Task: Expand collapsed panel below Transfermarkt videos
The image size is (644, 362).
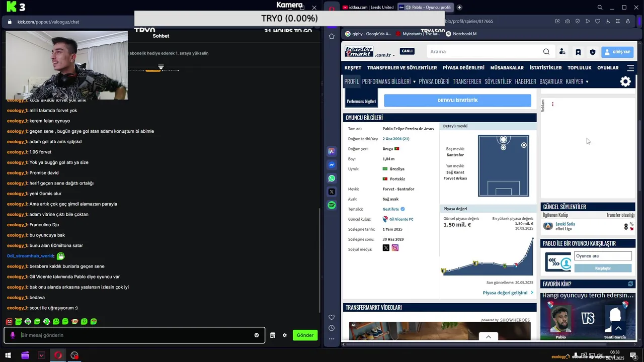Action: tap(488, 337)
